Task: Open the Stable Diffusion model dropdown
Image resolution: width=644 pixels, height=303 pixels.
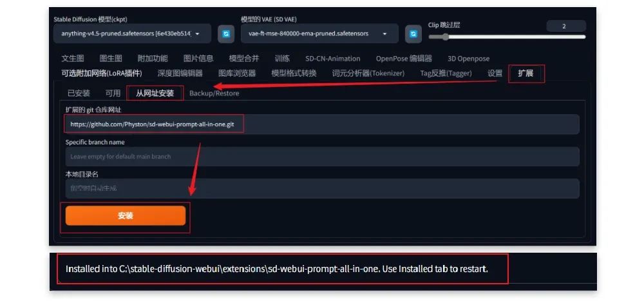Action: (x=132, y=34)
